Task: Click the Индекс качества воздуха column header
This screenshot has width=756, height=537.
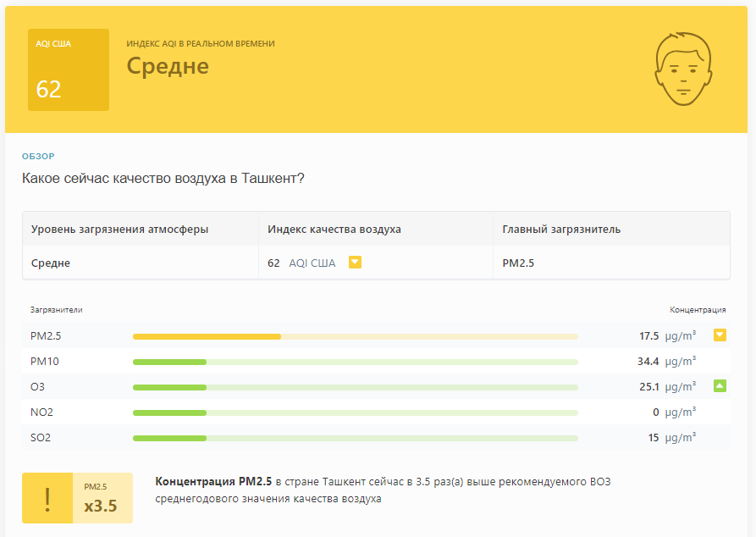Action: click(x=334, y=230)
